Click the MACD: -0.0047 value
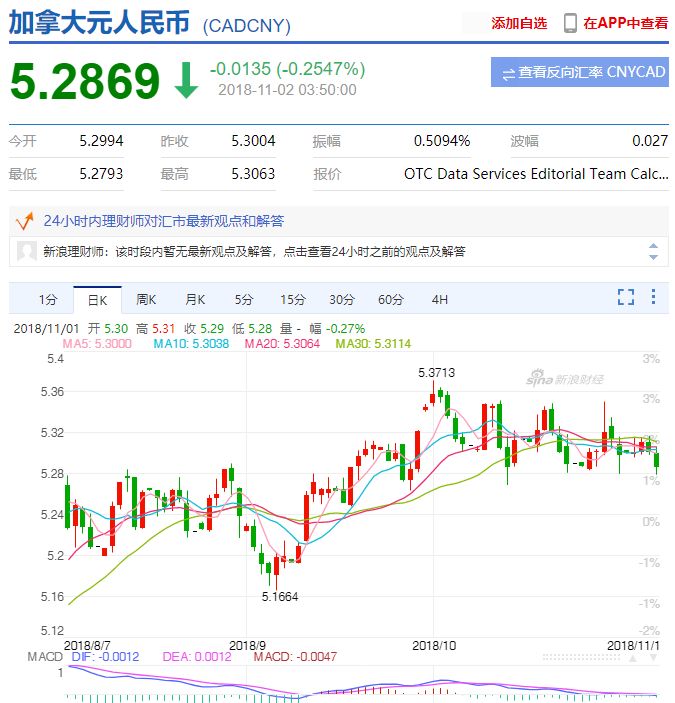The height and width of the screenshot is (703, 675). coord(295,657)
